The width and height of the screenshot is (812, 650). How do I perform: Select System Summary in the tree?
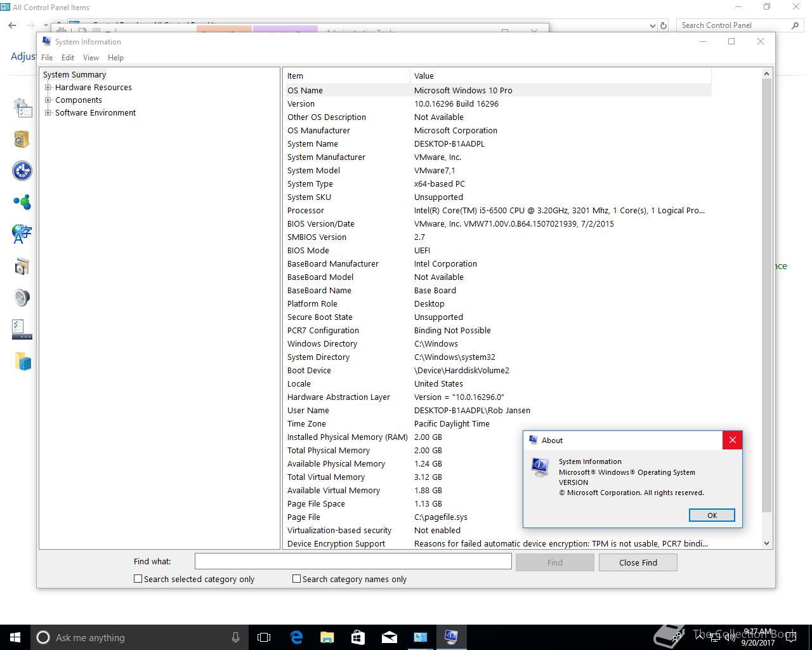click(74, 75)
